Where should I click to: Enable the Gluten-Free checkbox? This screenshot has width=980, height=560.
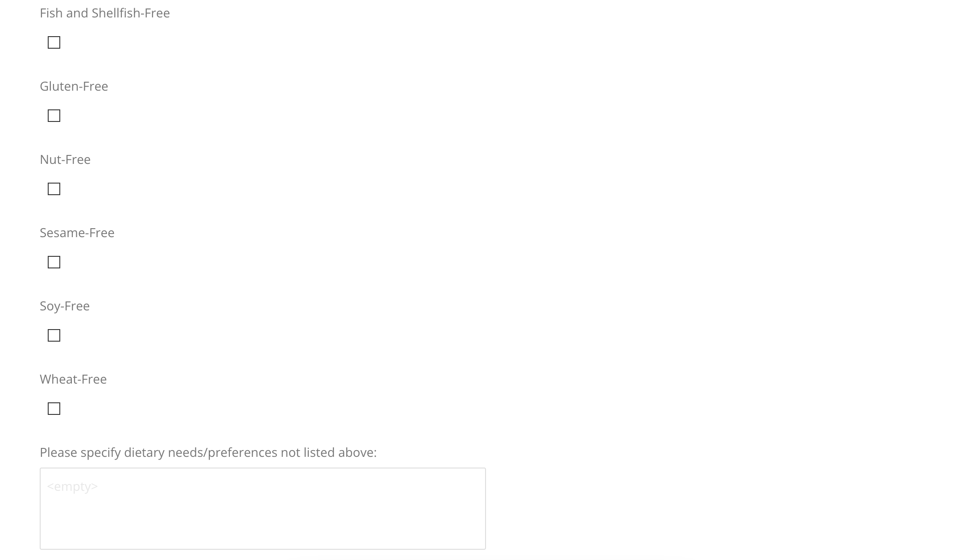[54, 116]
